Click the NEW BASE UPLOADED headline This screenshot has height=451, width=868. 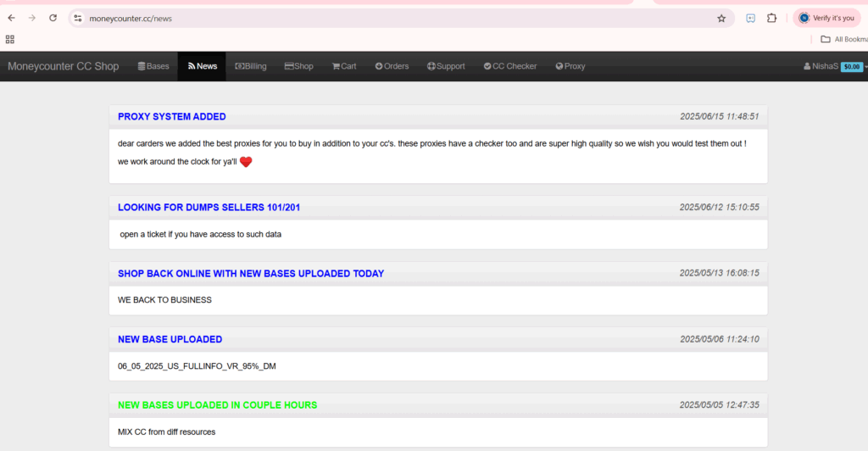(x=170, y=339)
